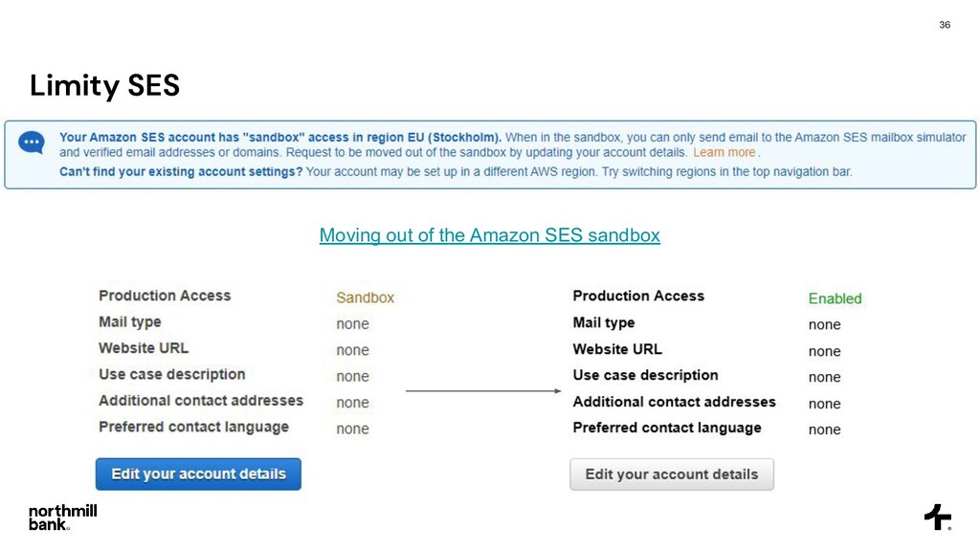Click the left gray Website URL label

[x=144, y=348]
